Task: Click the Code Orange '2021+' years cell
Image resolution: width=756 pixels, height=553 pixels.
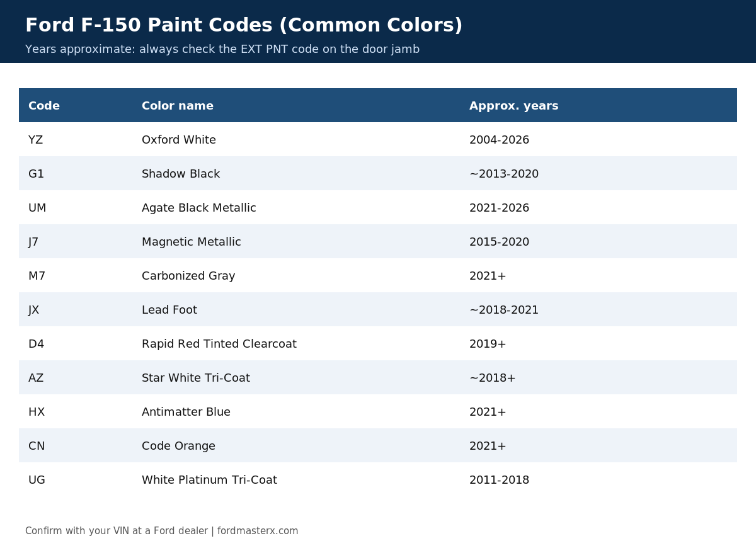Action: click(488, 446)
